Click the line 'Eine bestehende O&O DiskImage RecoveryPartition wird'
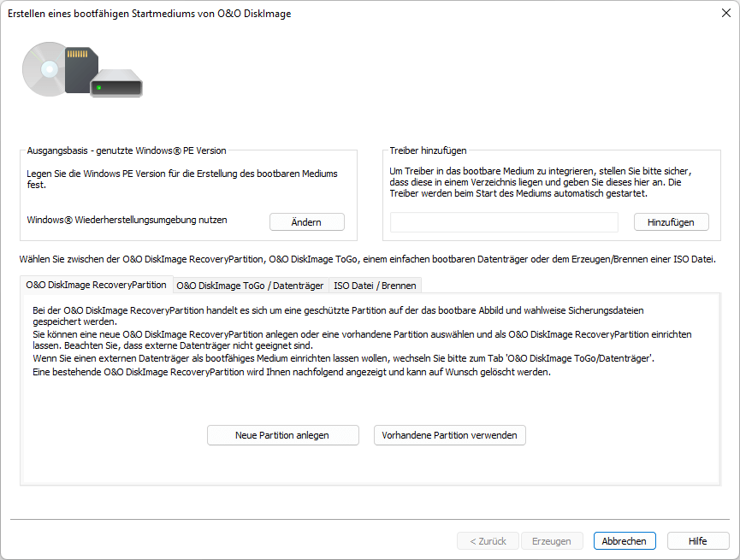The height and width of the screenshot is (560, 740). [x=292, y=372]
